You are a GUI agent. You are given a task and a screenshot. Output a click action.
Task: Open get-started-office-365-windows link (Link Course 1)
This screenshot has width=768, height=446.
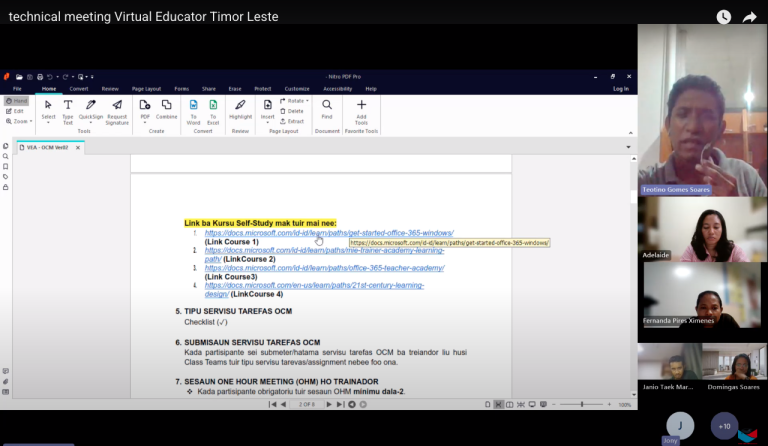coord(329,233)
